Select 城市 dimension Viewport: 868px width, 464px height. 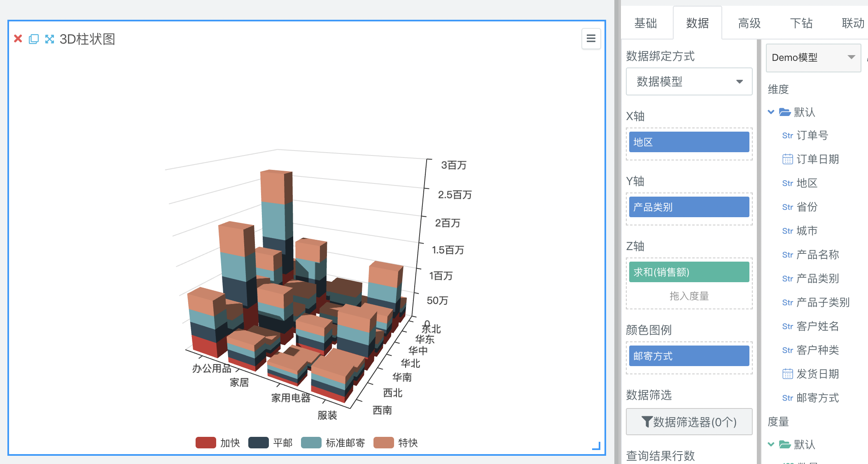[807, 231]
